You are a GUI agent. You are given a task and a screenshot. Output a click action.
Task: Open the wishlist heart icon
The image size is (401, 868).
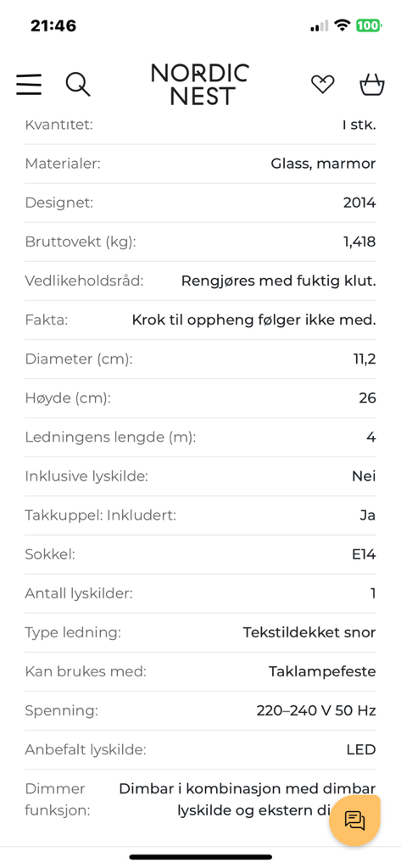click(322, 84)
